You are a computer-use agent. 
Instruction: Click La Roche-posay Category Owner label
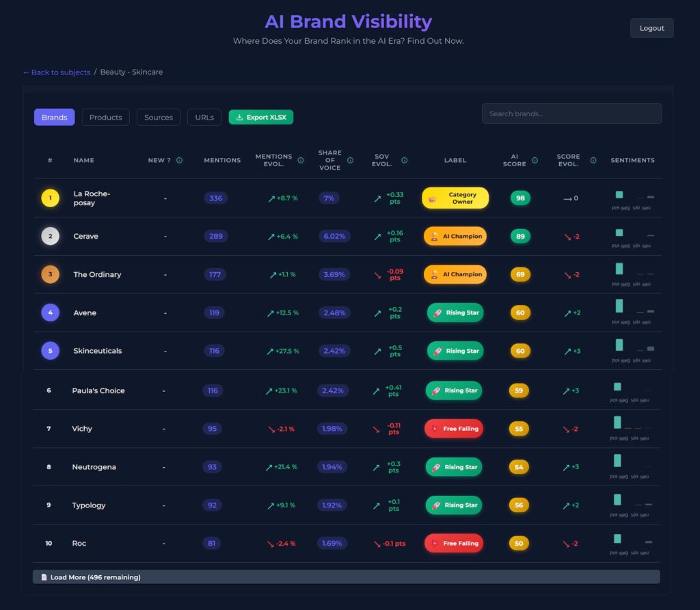(x=455, y=198)
